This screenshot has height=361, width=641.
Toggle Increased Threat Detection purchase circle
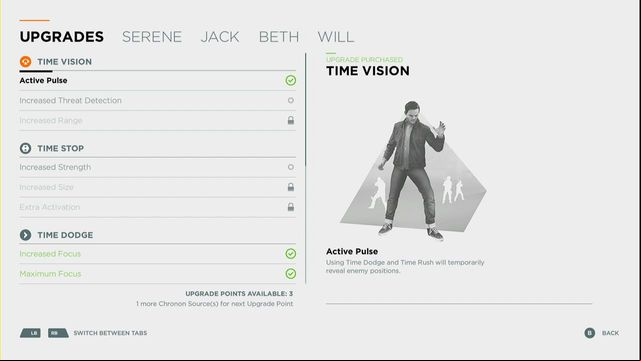pos(291,100)
